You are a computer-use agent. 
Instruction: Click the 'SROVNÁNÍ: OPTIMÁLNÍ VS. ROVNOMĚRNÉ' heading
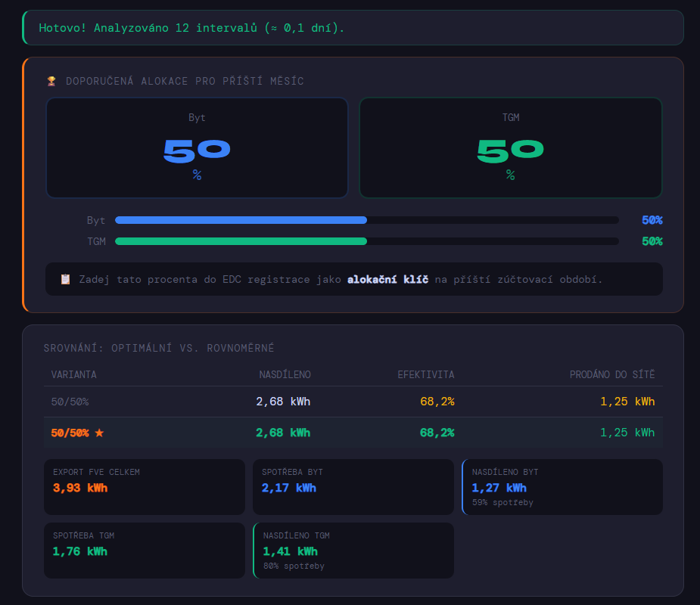[159, 348]
